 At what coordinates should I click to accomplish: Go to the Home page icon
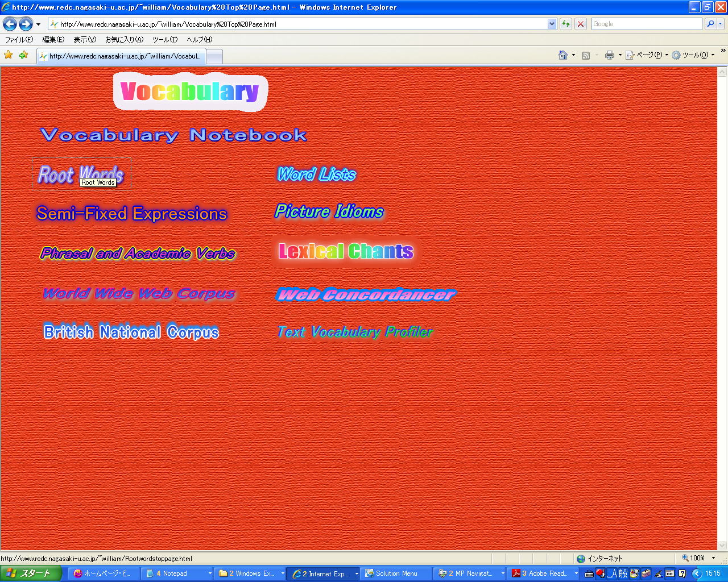pos(562,55)
